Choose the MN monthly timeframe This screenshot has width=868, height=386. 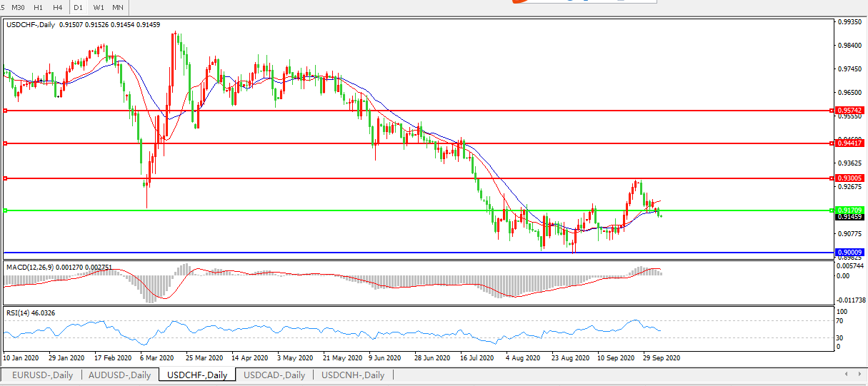[x=118, y=7]
